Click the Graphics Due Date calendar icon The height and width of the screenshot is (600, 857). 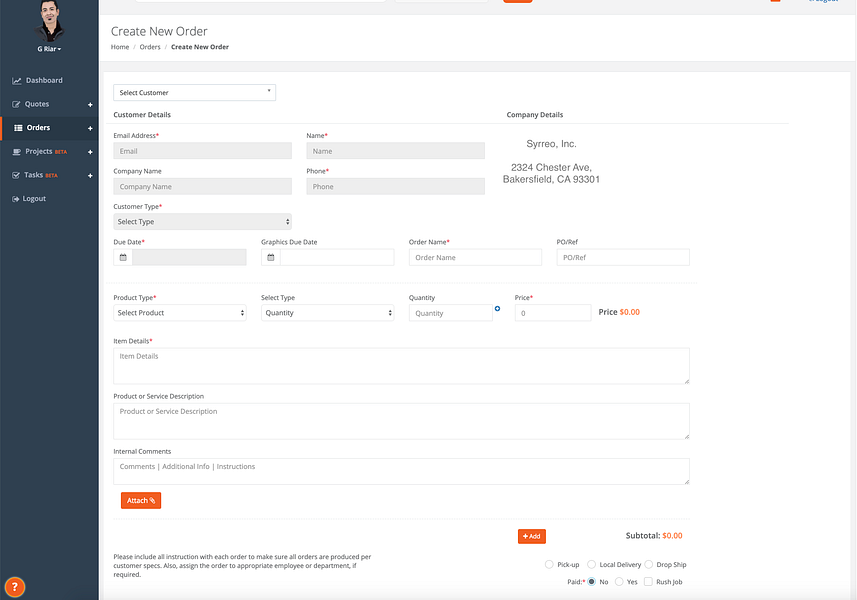pyautogui.click(x=271, y=257)
